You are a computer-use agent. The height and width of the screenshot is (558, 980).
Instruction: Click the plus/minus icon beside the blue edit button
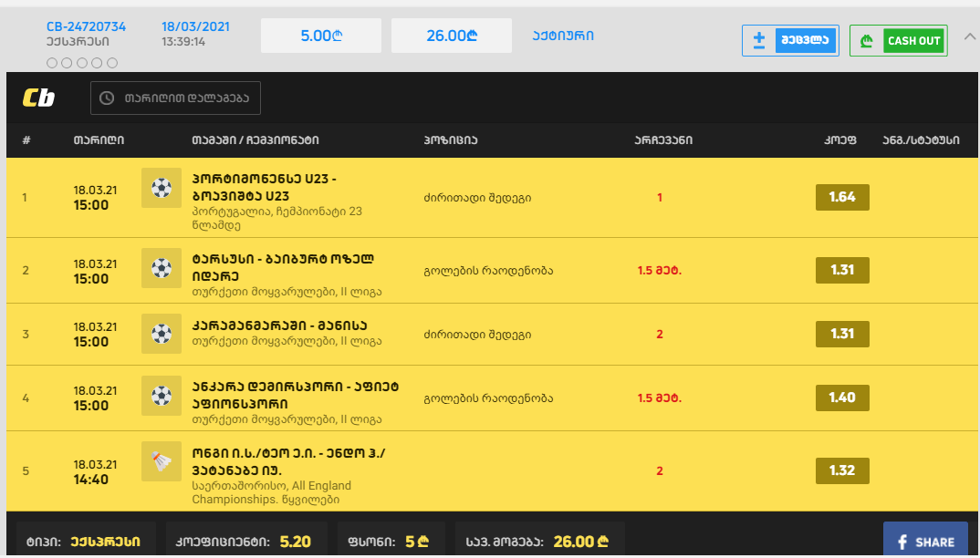(759, 40)
